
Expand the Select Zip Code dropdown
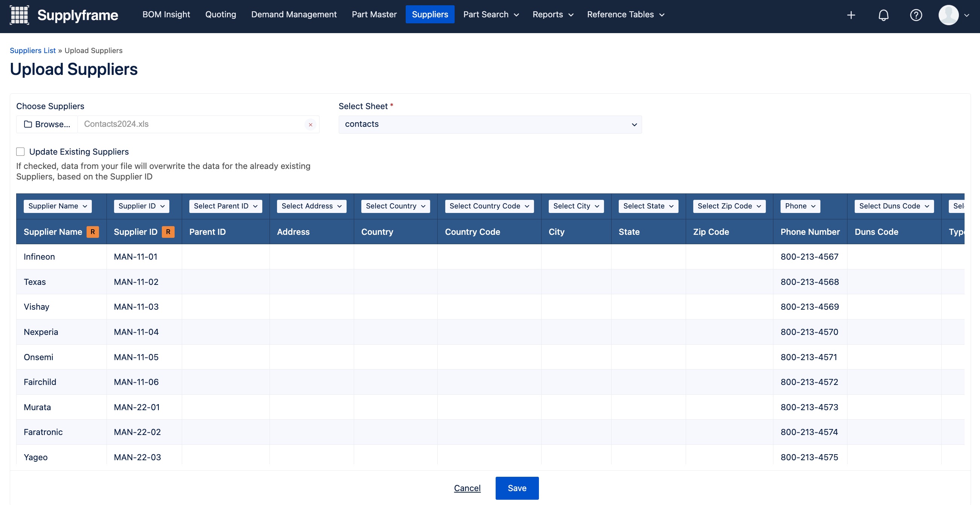(729, 206)
